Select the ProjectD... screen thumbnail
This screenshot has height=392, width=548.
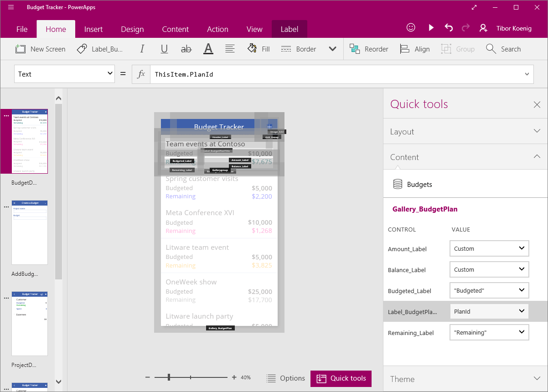click(x=30, y=324)
